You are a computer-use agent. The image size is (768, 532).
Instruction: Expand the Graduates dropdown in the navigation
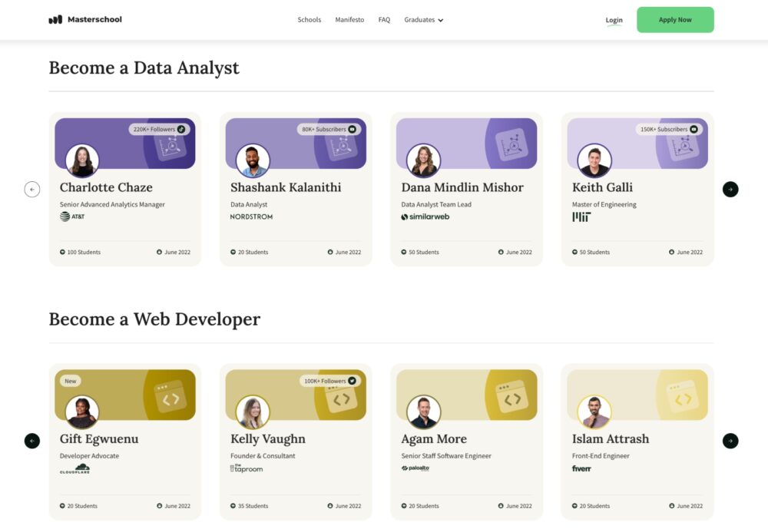[423, 20]
